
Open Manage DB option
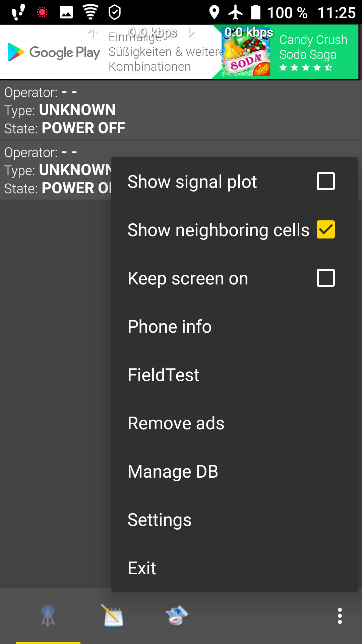click(x=173, y=472)
